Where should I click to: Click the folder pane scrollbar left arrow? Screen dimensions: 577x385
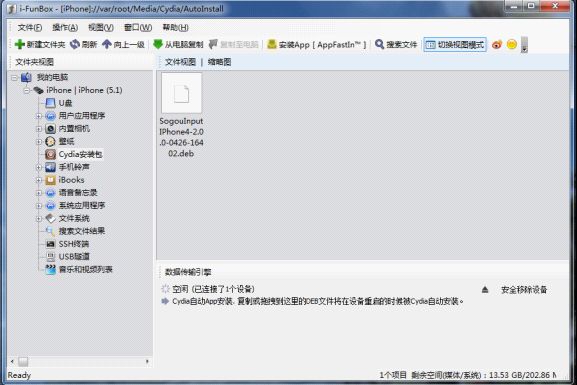click(12, 361)
